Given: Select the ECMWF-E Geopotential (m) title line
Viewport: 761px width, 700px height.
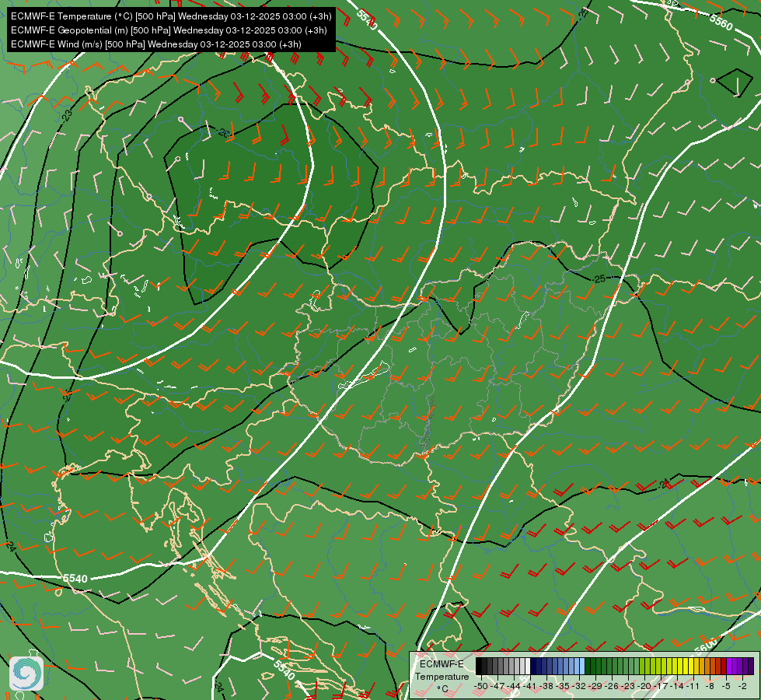Looking at the screenshot, I should pos(169,30).
